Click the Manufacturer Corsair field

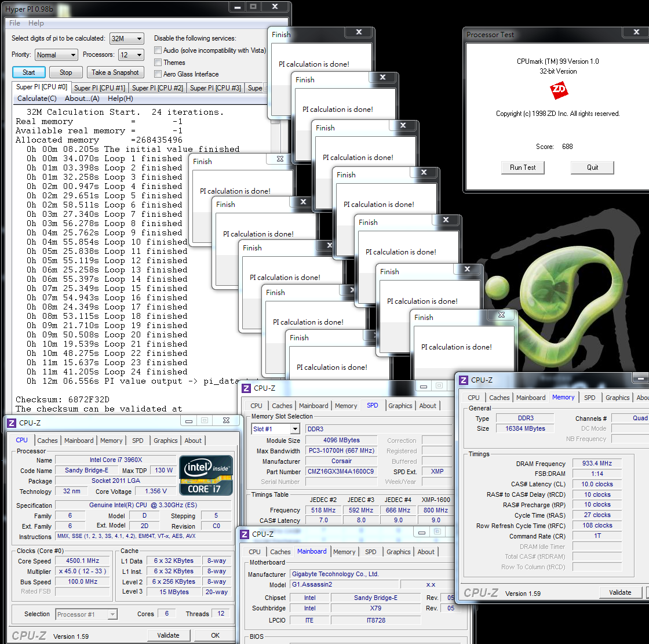341,461
